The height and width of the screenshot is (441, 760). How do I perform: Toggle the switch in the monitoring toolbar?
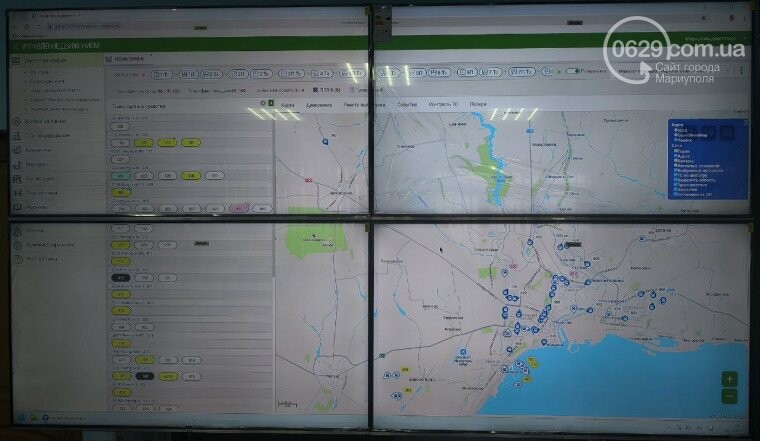571,72
